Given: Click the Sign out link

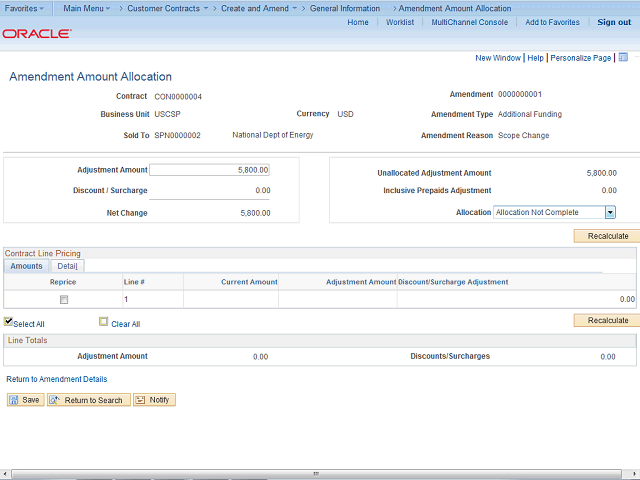Looking at the screenshot, I should (614, 22).
